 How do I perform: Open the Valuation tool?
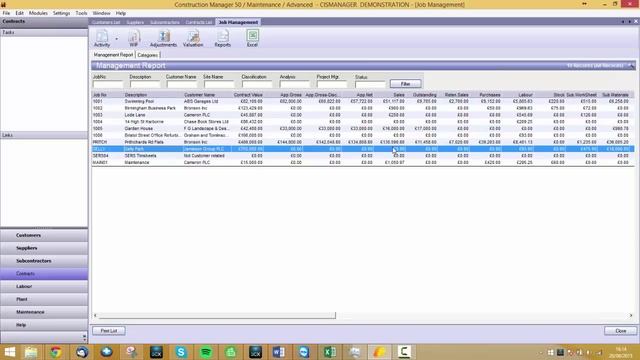[x=193, y=39]
